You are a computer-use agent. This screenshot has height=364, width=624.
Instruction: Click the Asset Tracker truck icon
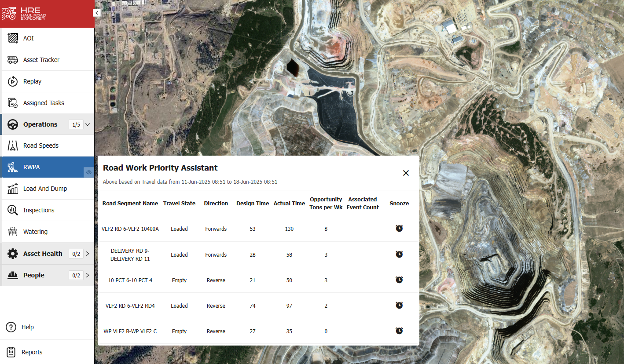point(13,60)
